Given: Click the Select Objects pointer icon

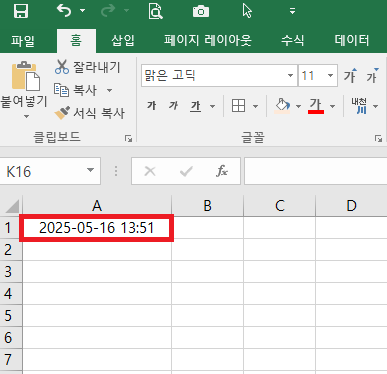Looking at the screenshot, I should coord(247,11).
